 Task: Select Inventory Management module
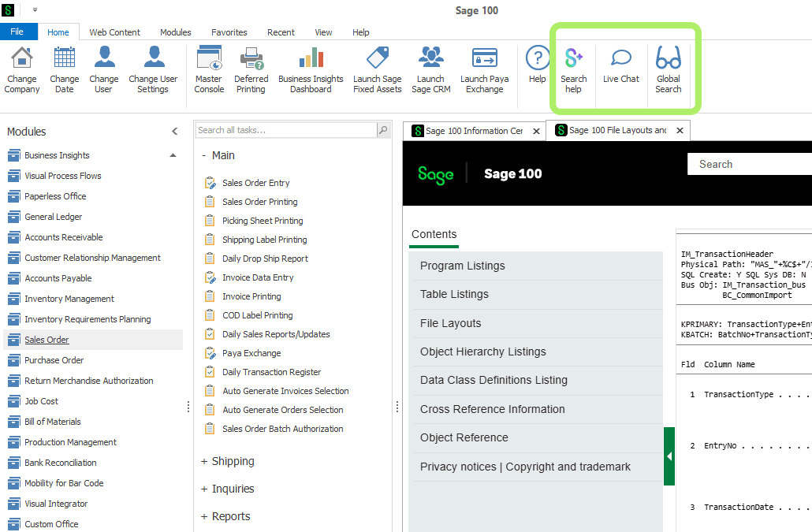click(69, 299)
